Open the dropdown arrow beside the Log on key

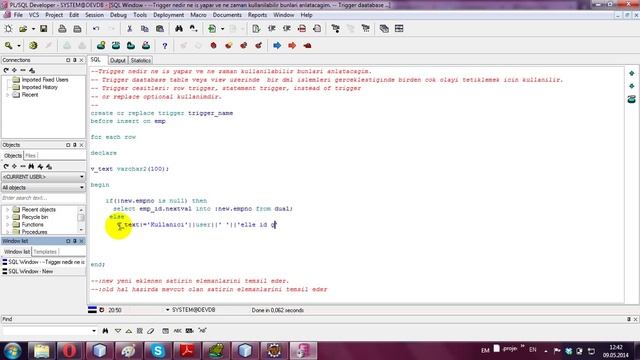point(19,46)
